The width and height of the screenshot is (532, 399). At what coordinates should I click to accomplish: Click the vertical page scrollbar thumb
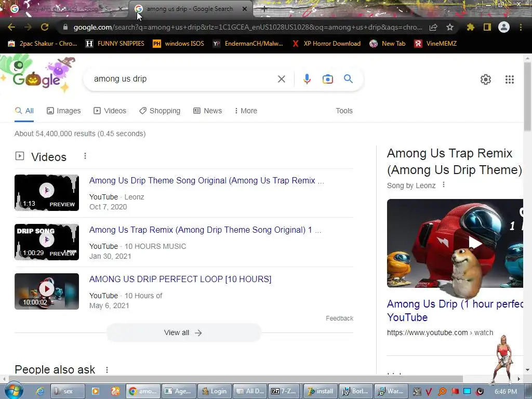527,97
